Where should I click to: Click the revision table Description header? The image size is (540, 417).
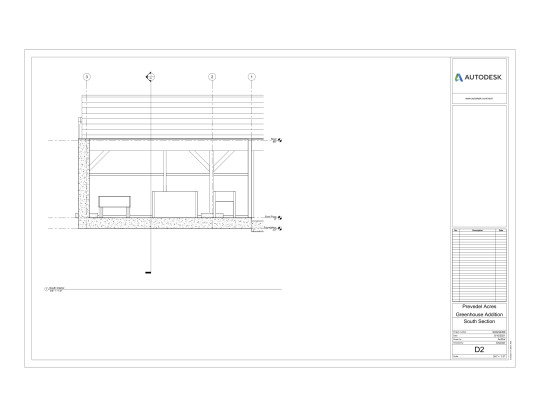[x=477, y=230]
